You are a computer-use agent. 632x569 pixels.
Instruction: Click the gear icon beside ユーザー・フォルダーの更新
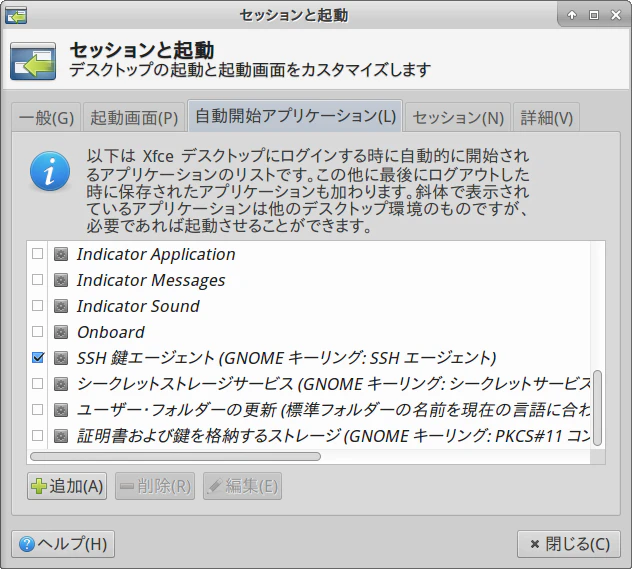point(61,410)
